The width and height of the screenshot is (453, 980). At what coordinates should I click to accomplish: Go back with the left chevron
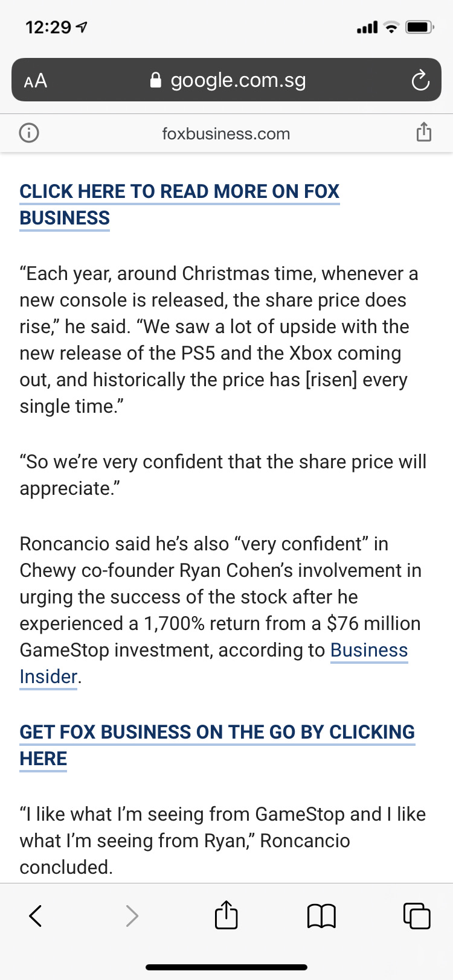click(36, 915)
